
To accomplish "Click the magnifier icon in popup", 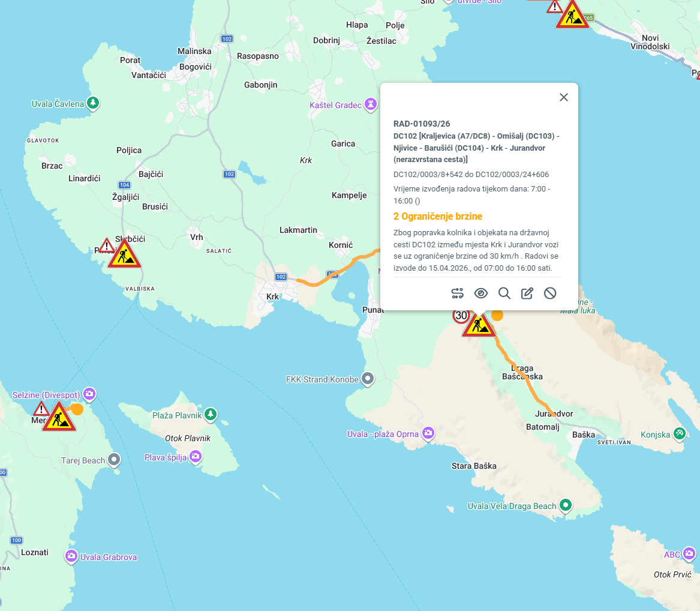I will pyautogui.click(x=504, y=293).
